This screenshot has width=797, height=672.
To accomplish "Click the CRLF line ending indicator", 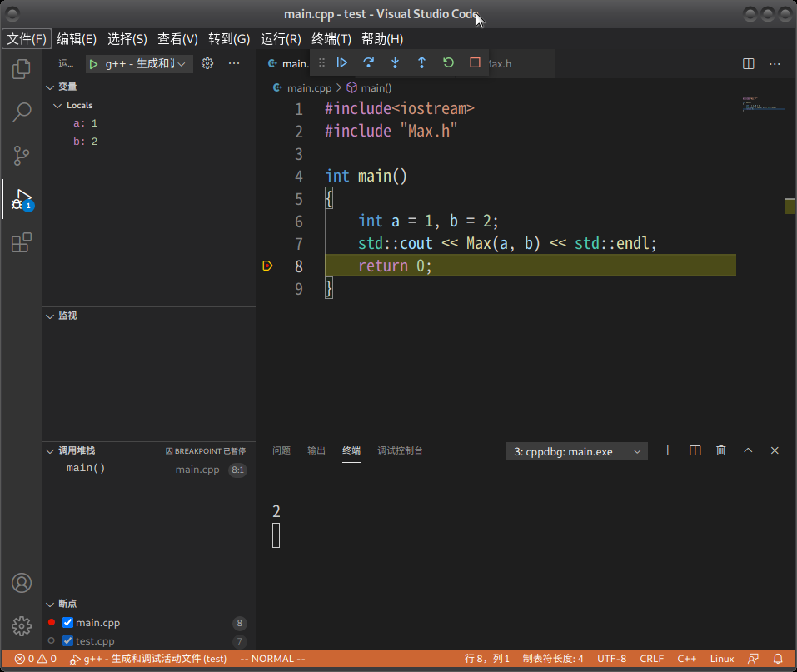I will pyautogui.click(x=651, y=658).
